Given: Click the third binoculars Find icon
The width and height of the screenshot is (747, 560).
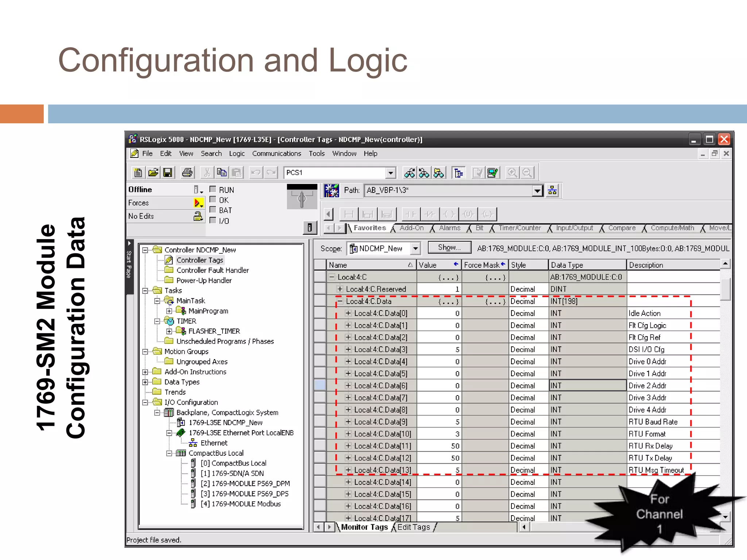Looking at the screenshot, I should coord(439,172).
